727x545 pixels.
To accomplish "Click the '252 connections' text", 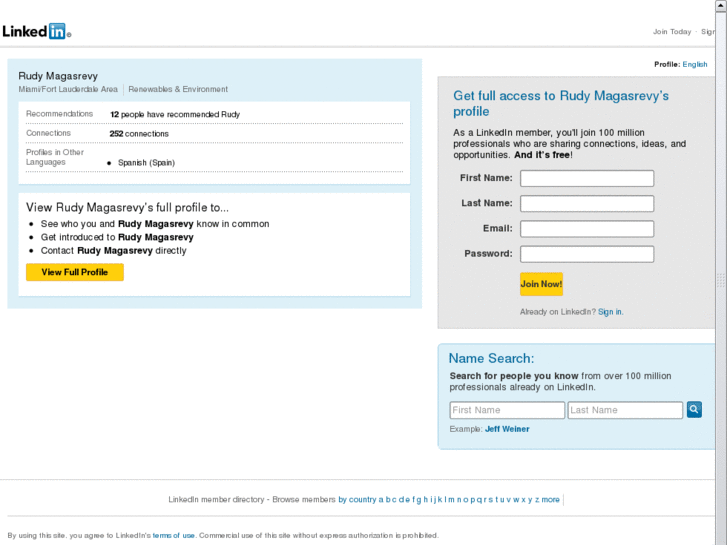I will pos(139,134).
